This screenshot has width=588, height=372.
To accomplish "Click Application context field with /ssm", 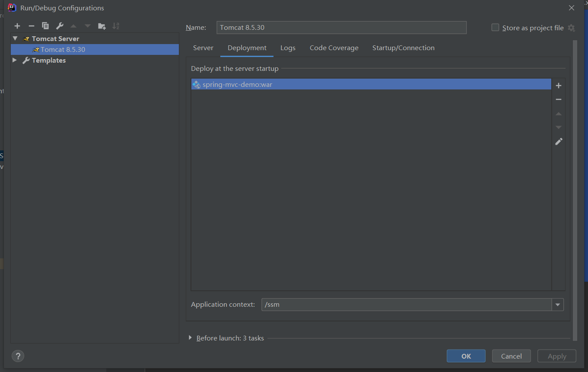I will pos(407,305).
